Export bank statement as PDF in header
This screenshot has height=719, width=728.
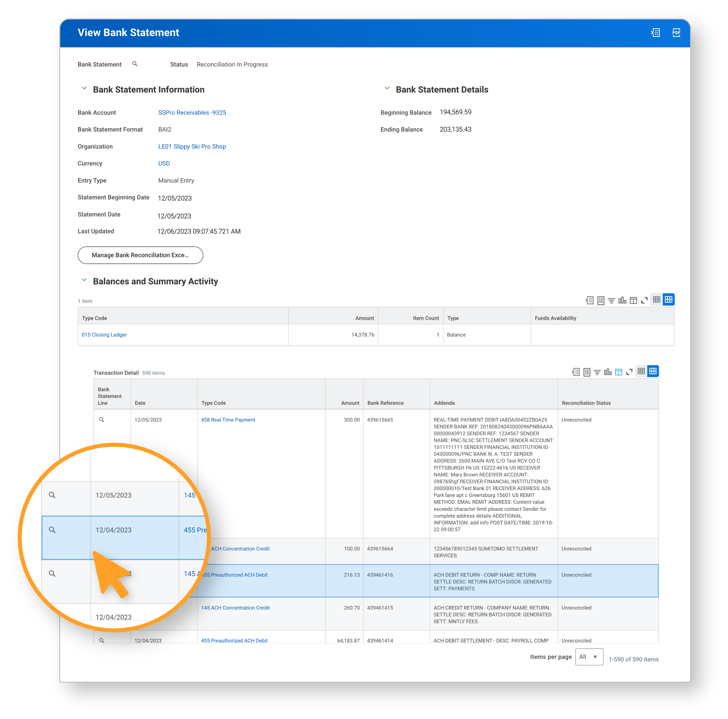[x=676, y=33]
